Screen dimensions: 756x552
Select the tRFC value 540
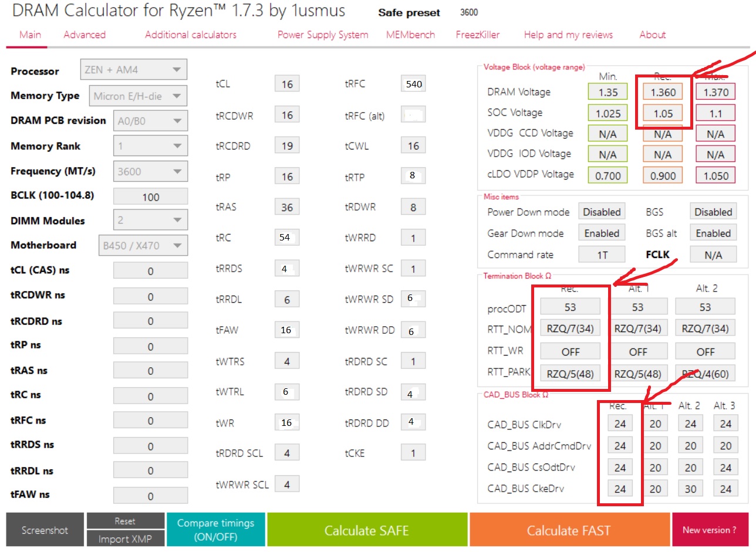click(414, 84)
